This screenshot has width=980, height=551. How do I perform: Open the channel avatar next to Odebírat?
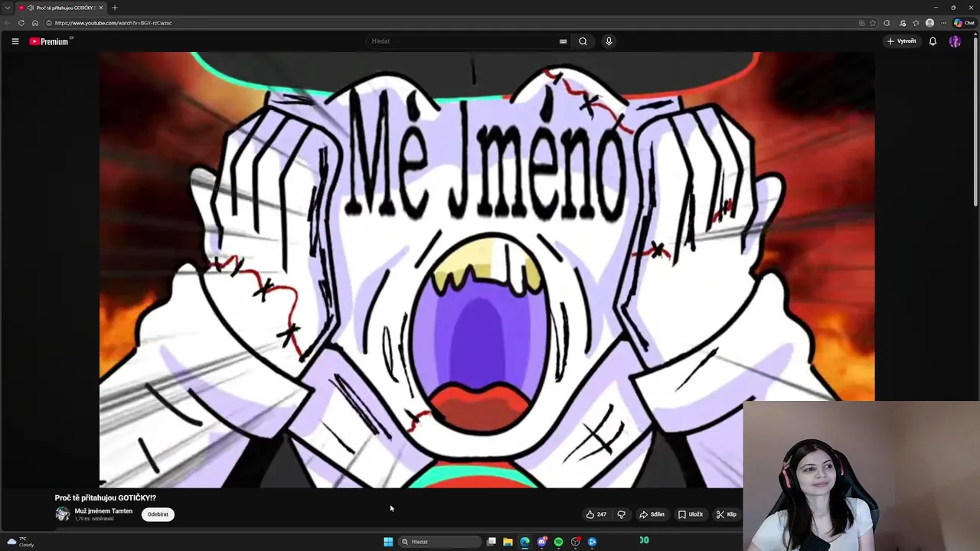click(x=62, y=514)
